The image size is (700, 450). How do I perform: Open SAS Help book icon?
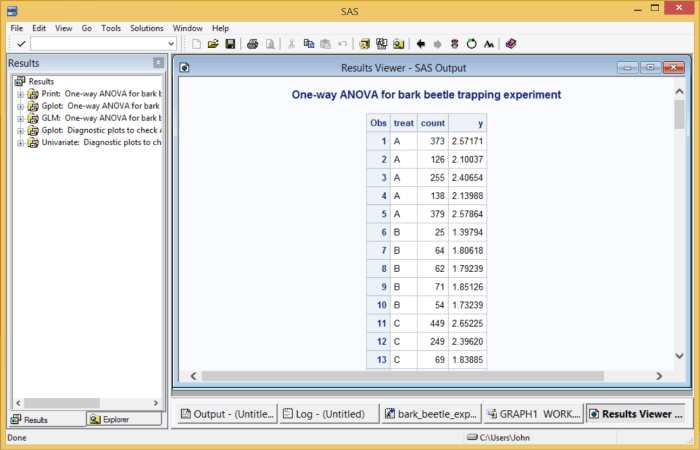(x=511, y=44)
